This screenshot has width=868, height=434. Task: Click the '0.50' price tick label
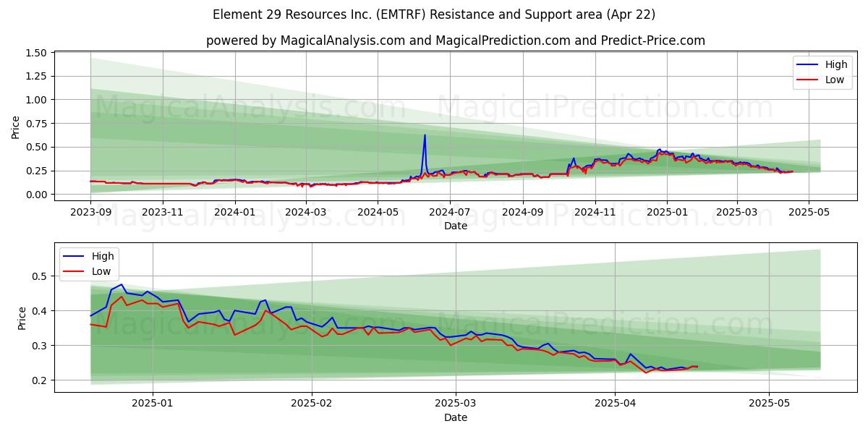[35, 147]
